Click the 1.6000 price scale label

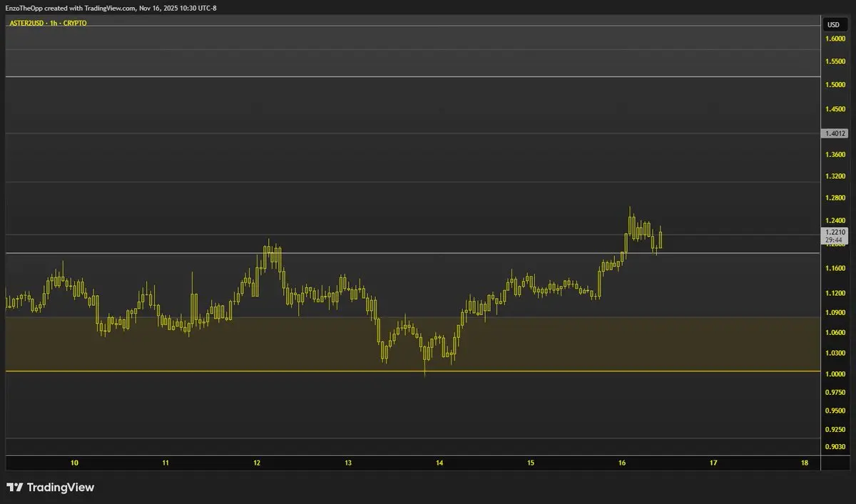pyautogui.click(x=835, y=38)
